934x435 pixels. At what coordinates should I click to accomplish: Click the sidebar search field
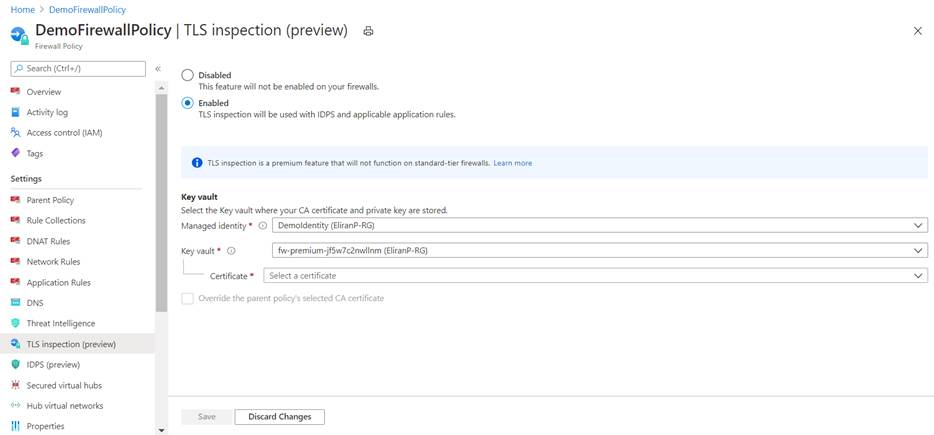click(x=80, y=68)
